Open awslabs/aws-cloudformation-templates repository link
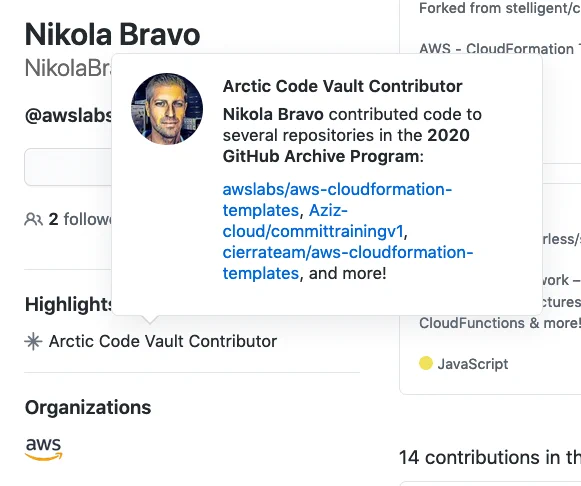Screen dimensions: 581x486 (337, 200)
